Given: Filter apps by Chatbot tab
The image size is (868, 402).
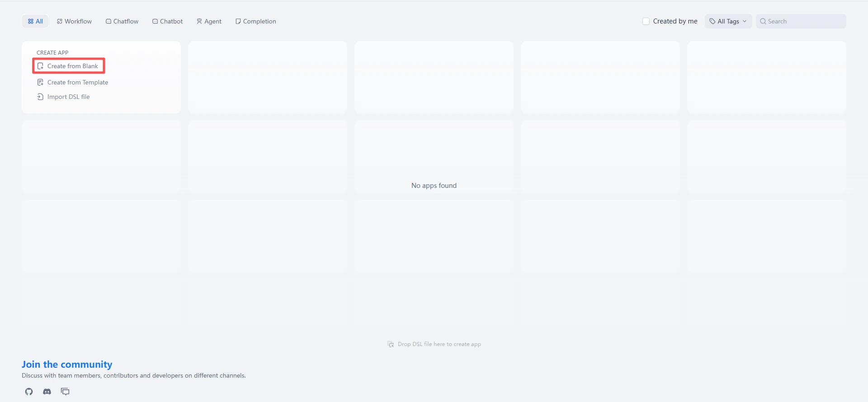Looking at the screenshot, I should coord(168,21).
